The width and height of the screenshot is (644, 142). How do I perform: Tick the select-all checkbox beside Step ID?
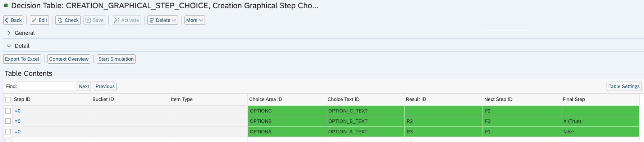pyautogui.click(x=8, y=100)
